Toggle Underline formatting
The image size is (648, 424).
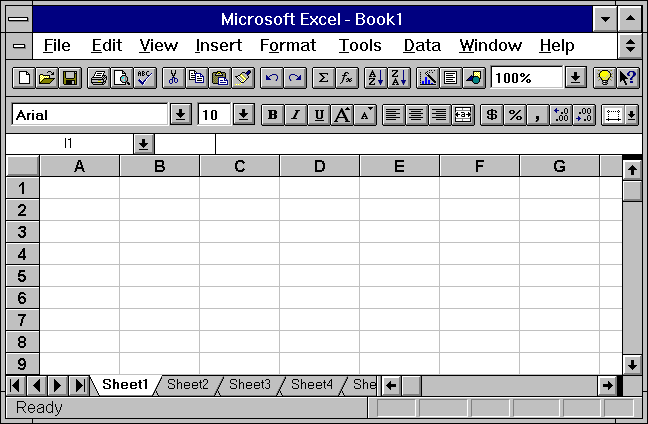pyautogui.click(x=319, y=115)
